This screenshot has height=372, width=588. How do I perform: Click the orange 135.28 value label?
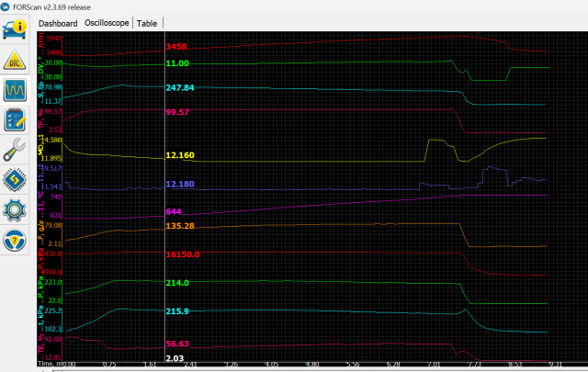point(180,226)
